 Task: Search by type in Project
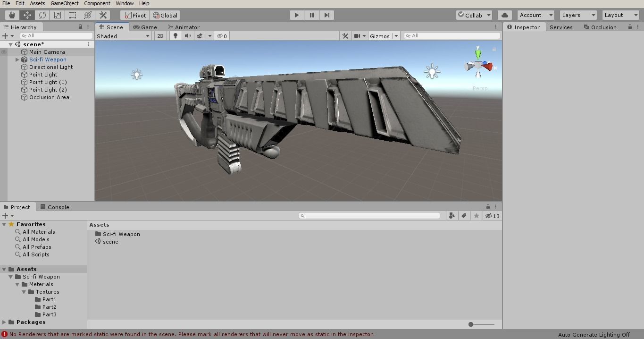coord(452,216)
